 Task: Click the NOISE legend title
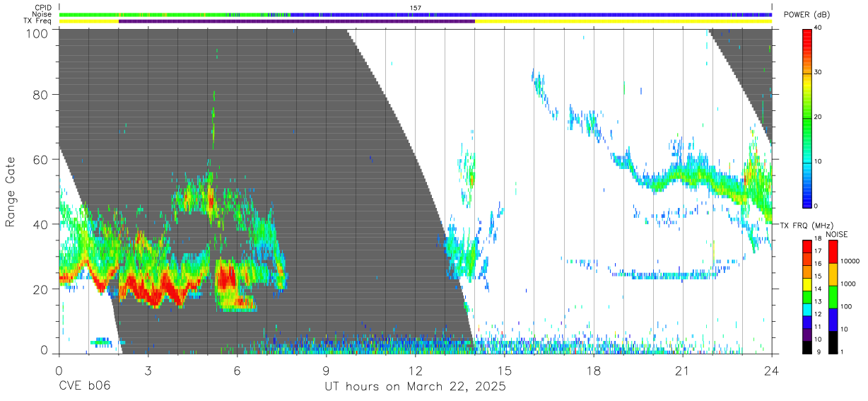[837, 234]
